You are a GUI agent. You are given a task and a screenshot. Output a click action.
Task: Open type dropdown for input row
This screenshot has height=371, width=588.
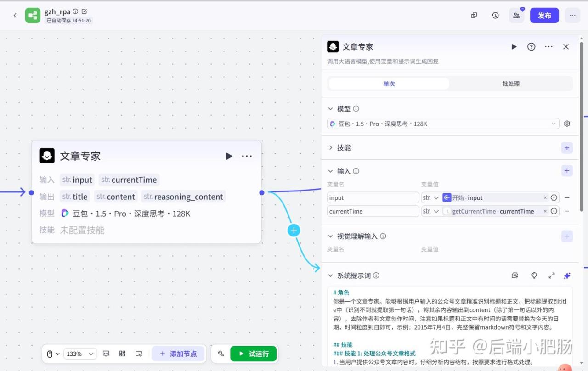pos(431,198)
